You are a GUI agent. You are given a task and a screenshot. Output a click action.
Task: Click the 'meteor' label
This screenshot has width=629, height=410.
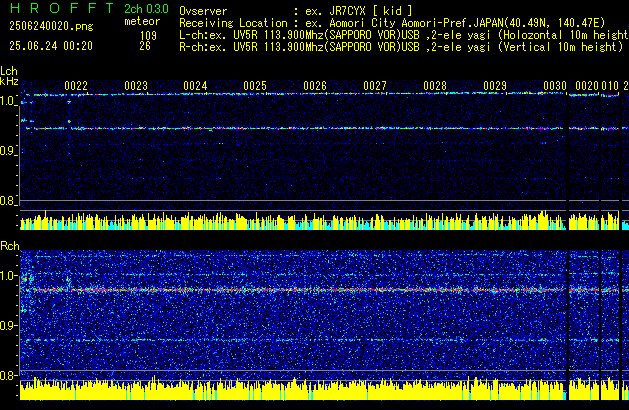142,21
